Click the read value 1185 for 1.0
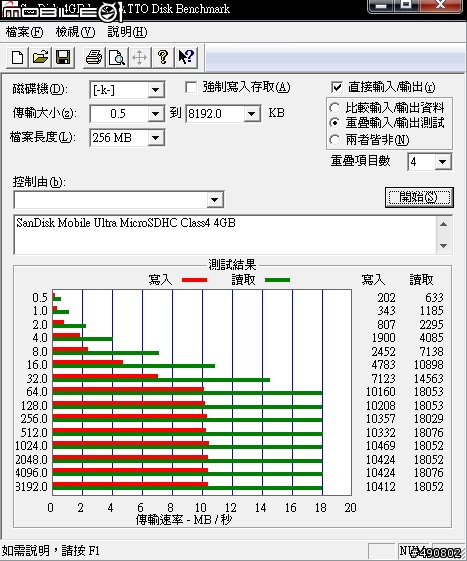The image size is (467, 561). (x=432, y=311)
